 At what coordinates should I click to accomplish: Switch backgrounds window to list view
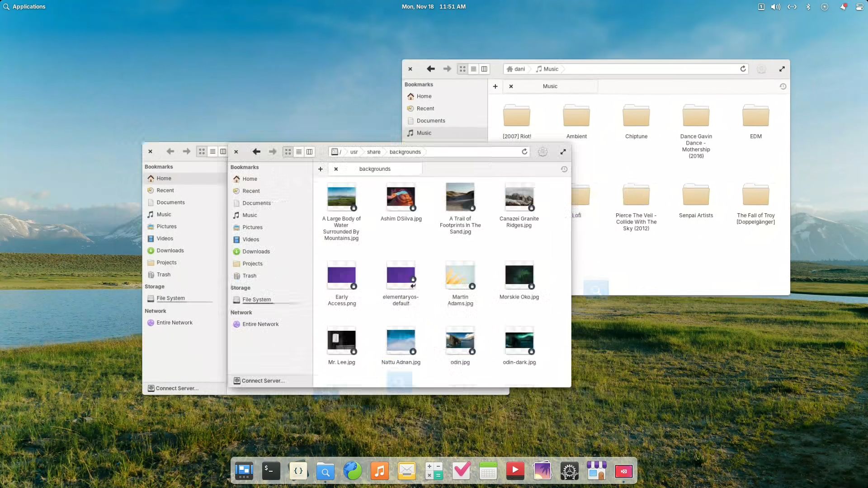pos(299,152)
